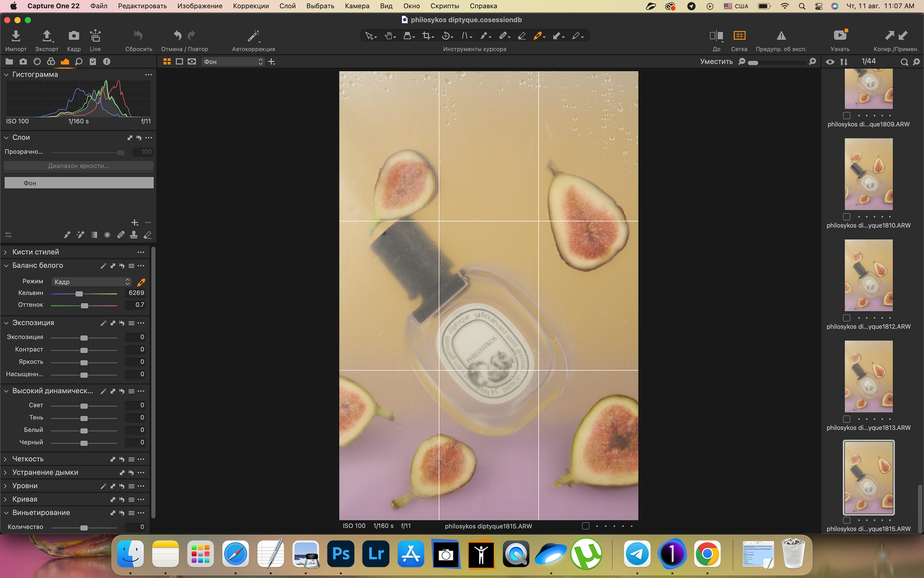The height and width of the screenshot is (578, 924).
Task: Select the Heal bandage cursor tool
Action: point(503,36)
